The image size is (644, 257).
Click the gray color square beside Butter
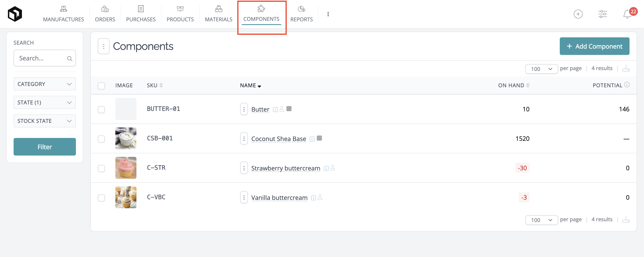pyautogui.click(x=289, y=109)
